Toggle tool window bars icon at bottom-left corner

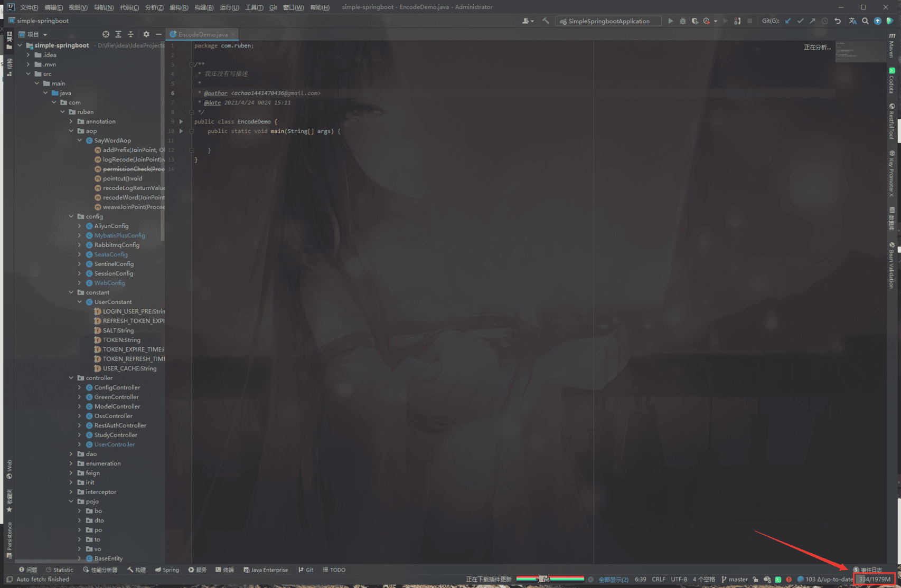point(9,579)
